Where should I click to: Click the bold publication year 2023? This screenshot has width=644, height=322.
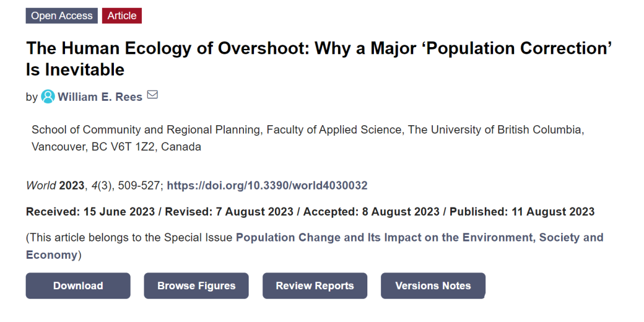click(72, 185)
